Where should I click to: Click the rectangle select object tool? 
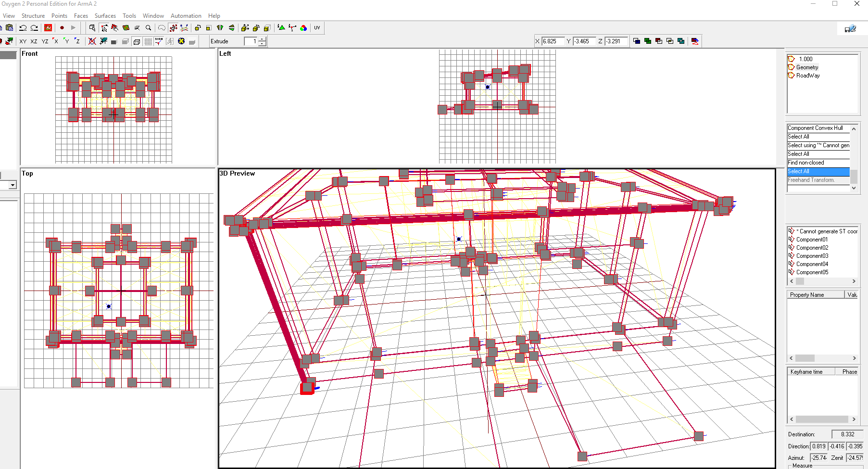coord(92,28)
